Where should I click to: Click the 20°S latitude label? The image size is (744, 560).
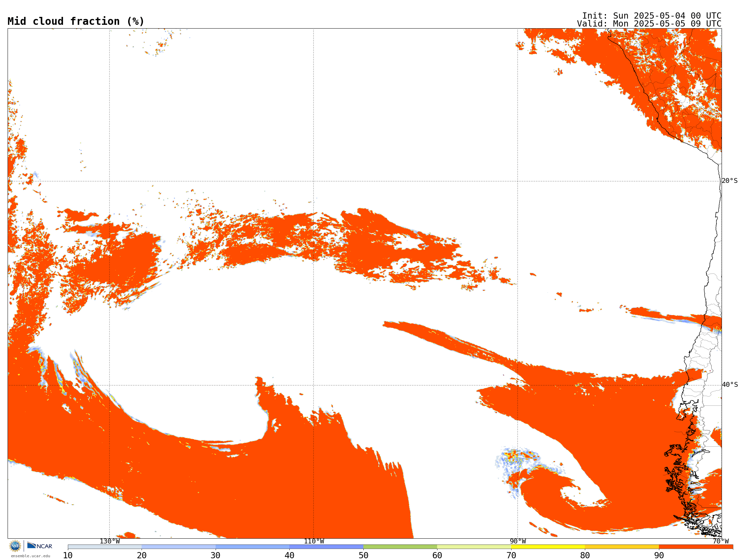[x=730, y=181]
